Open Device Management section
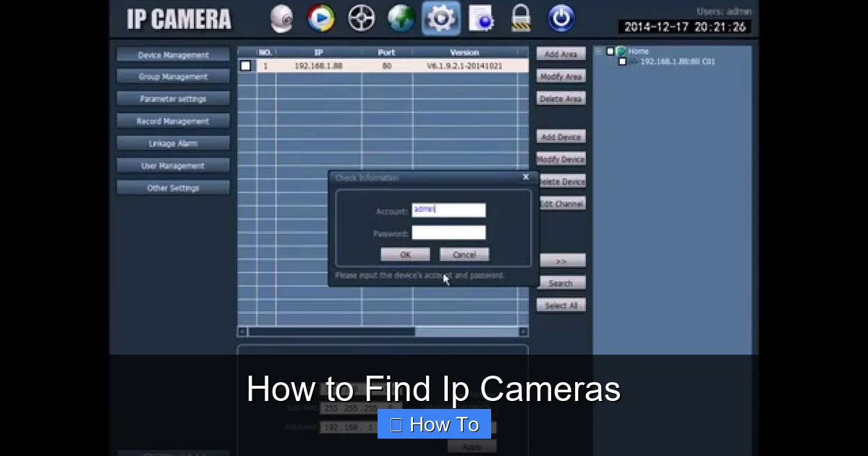Image resolution: width=868 pixels, height=456 pixels. tap(173, 55)
